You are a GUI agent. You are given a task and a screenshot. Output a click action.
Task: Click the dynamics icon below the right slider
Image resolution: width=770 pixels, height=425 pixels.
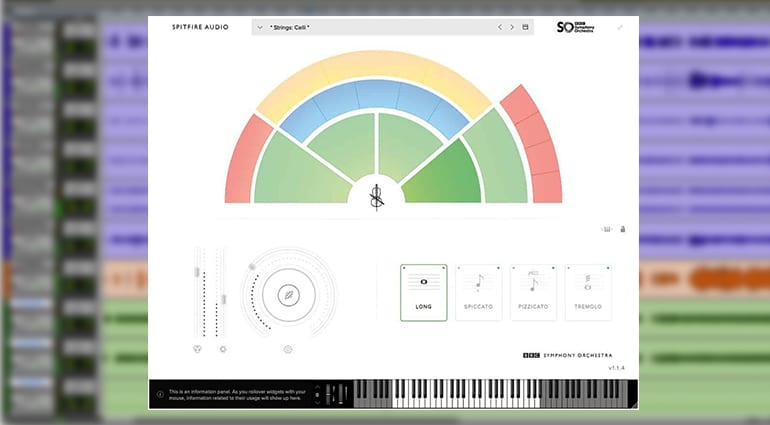(x=223, y=349)
